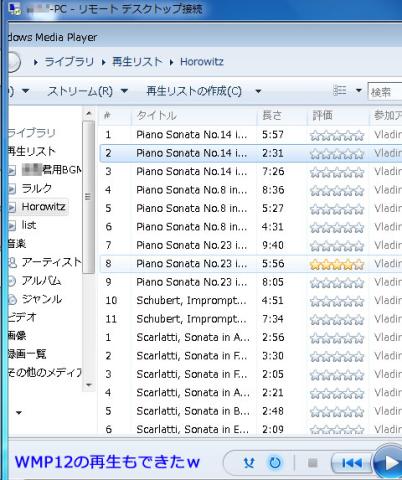Image resolution: width=402 pixels, height=480 pixels.
Task: Click Horowitz in breadcrumb path
Action: [202, 62]
